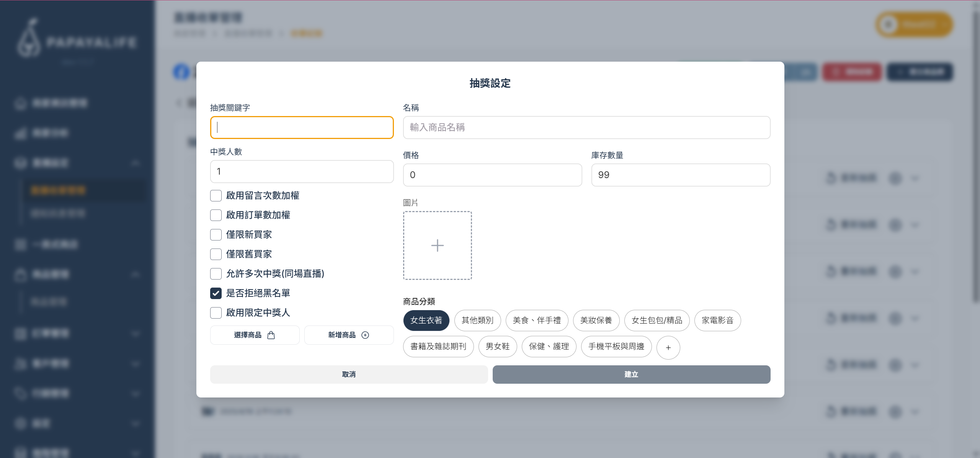
Task: Click the export icon on the first stream row
Action: point(831,178)
